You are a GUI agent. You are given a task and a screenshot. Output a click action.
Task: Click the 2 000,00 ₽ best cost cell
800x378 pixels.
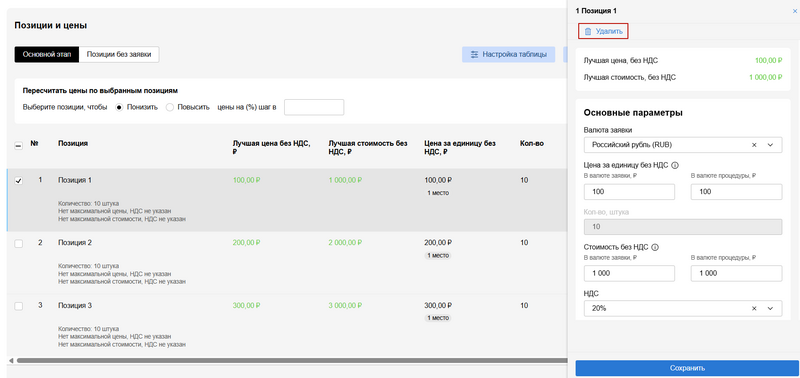pos(345,243)
